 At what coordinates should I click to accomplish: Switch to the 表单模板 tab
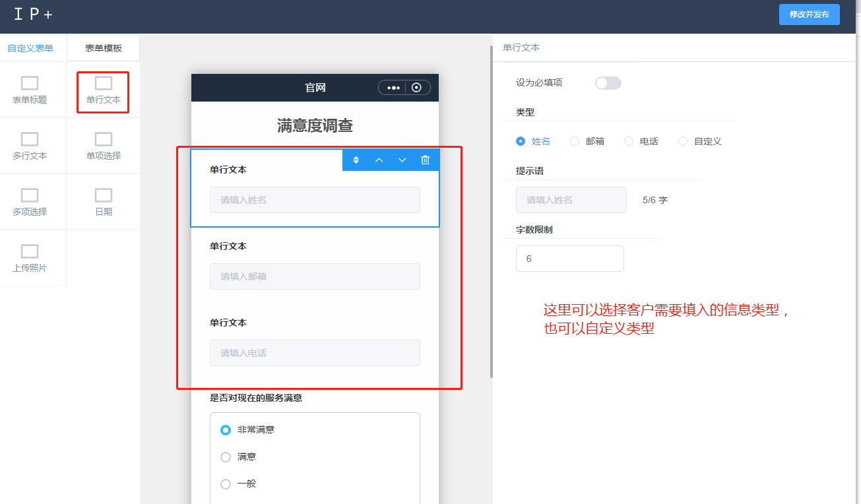[x=104, y=48]
